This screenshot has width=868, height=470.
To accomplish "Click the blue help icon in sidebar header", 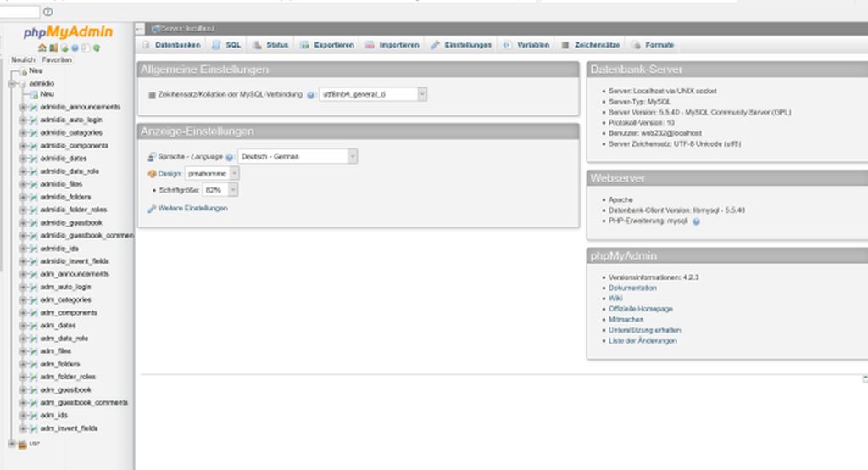I will click(75, 48).
